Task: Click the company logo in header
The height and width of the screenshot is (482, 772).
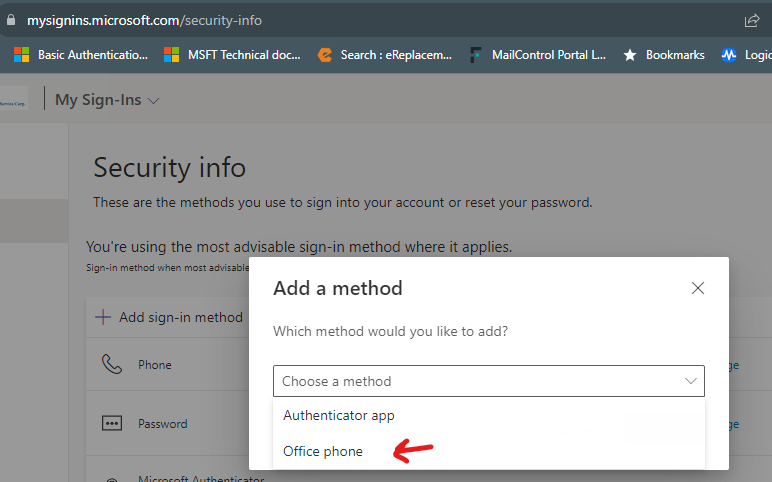Action: pos(13,99)
